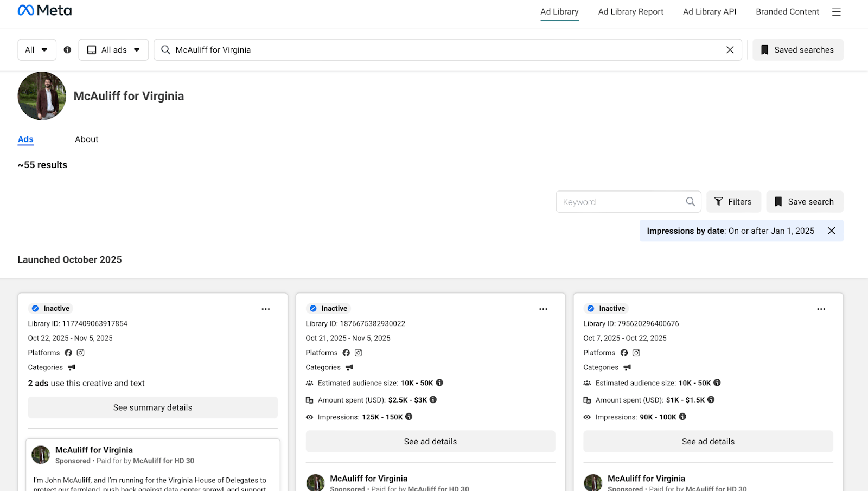Clear the McAuliff for Virginia search text
Image resolution: width=868 pixels, height=491 pixels.
point(730,50)
